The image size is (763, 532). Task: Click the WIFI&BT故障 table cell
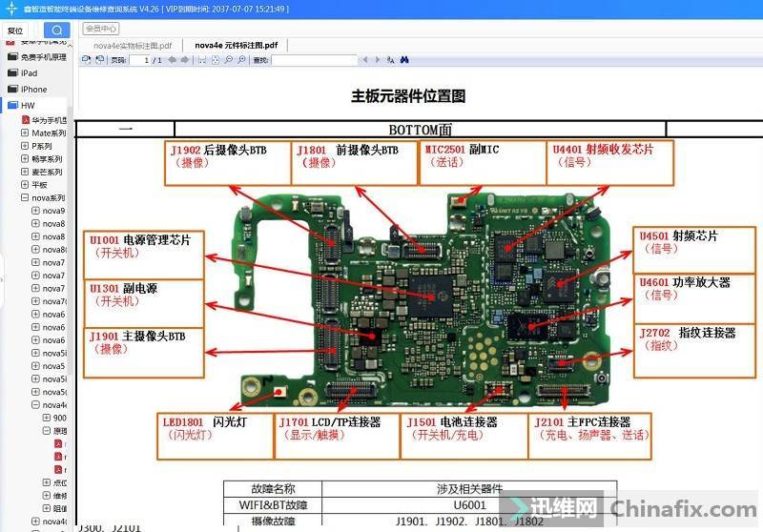[273, 504]
